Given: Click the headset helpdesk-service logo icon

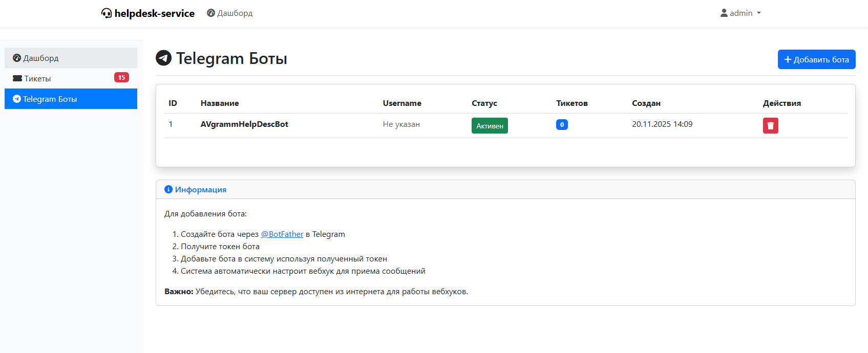Looking at the screenshot, I should coord(107,13).
